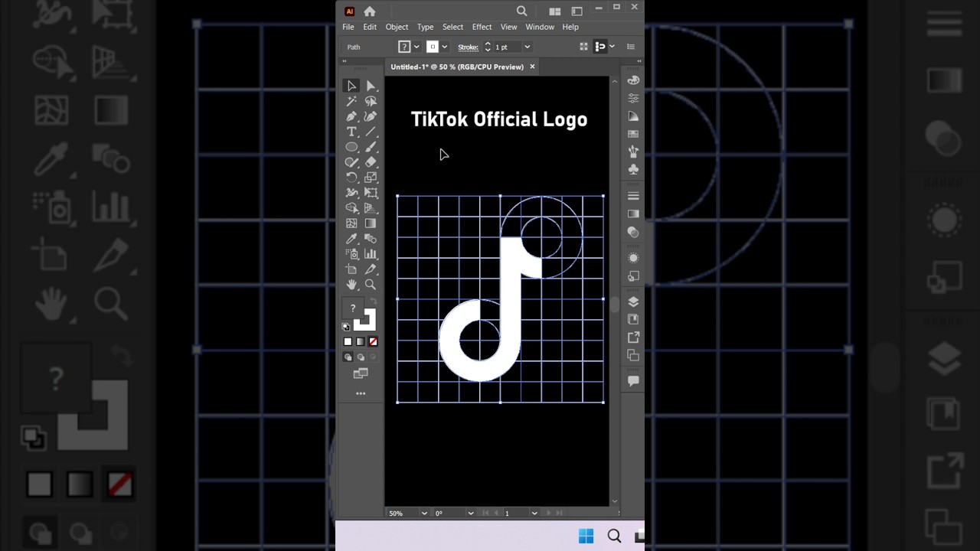Close the Untitled-1 document tab
The width and height of the screenshot is (980, 551).
click(x=532, y=67)
